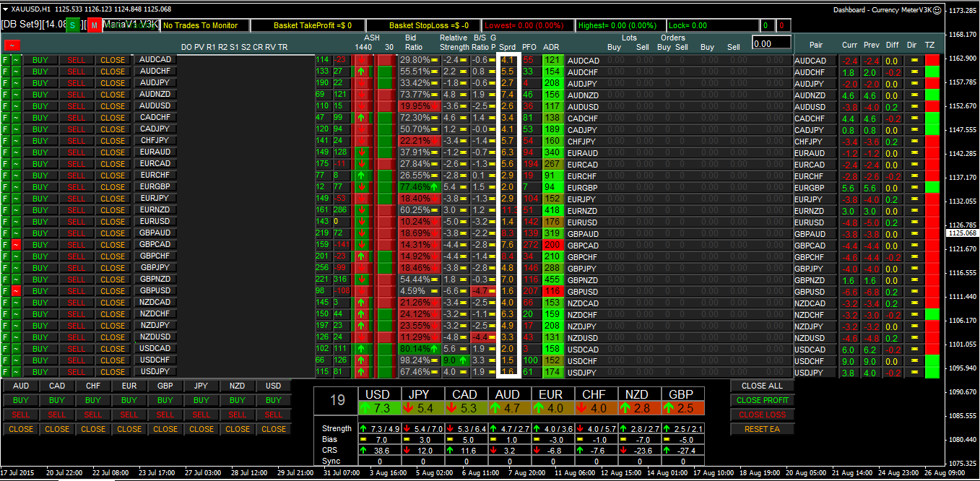Click the GBP 2.5 strength cell
The image size is (980, 481).
click(x=682, y=408)
